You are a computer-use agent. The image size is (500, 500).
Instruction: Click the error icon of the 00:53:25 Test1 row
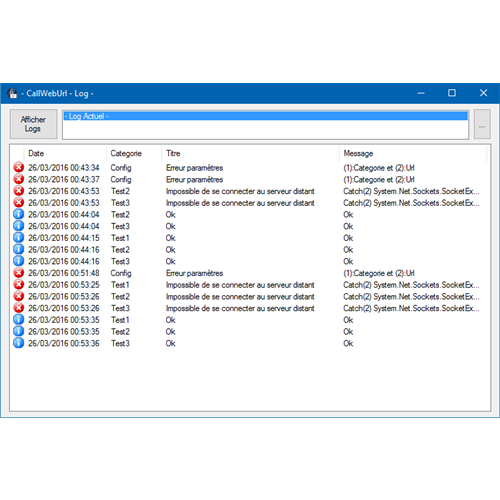click(19, 284)
